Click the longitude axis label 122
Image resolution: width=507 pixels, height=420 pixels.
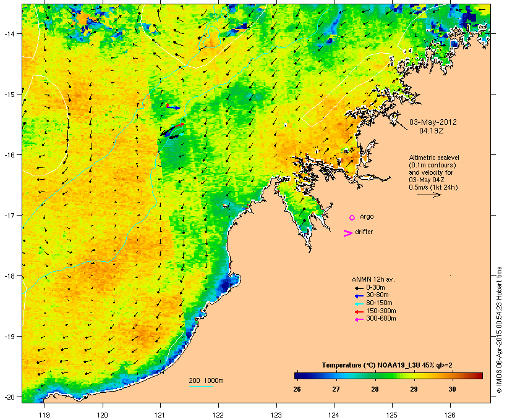pyautogui.click(x=218, y=415)
